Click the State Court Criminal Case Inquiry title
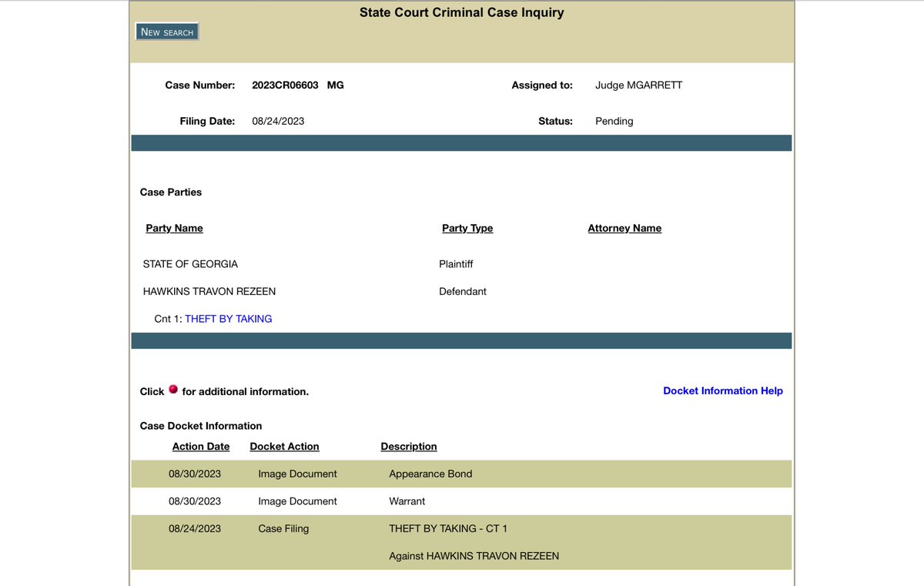This screenshot has height=586, width=924. pos(462,13)
